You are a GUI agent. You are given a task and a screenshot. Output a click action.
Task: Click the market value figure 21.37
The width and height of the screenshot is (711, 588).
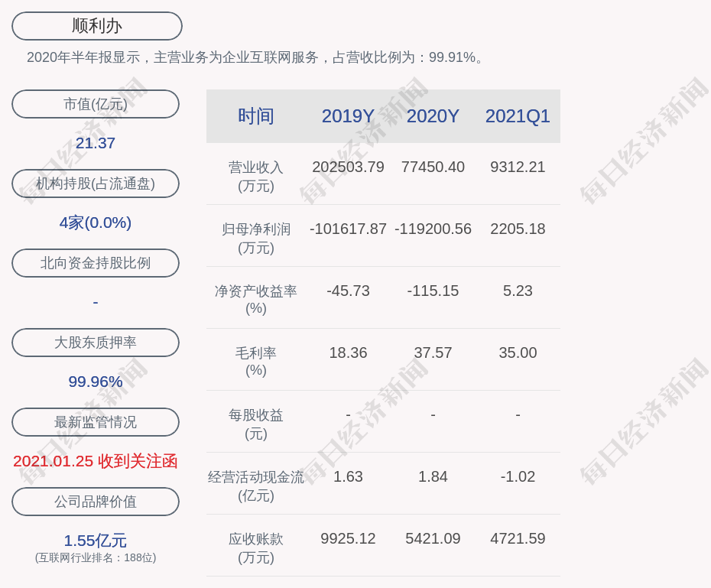click(x=96, y=143)
